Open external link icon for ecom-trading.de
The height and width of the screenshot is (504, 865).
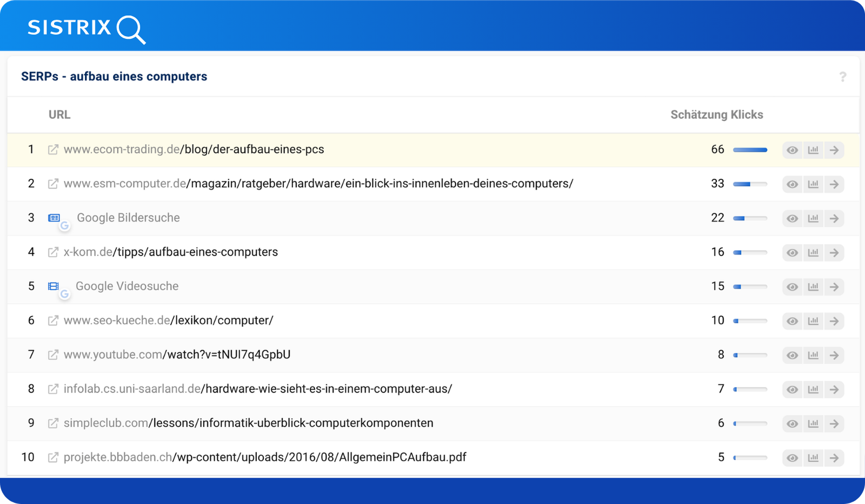[53, 150]
